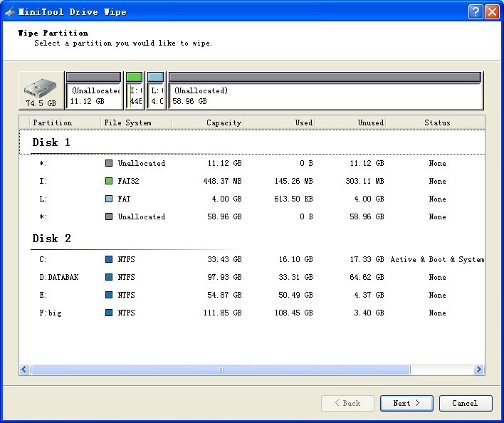Click the 74.5 GB hard disk icon
The image size is (504, 423).
pyautogui.click(x=41, y=90)
